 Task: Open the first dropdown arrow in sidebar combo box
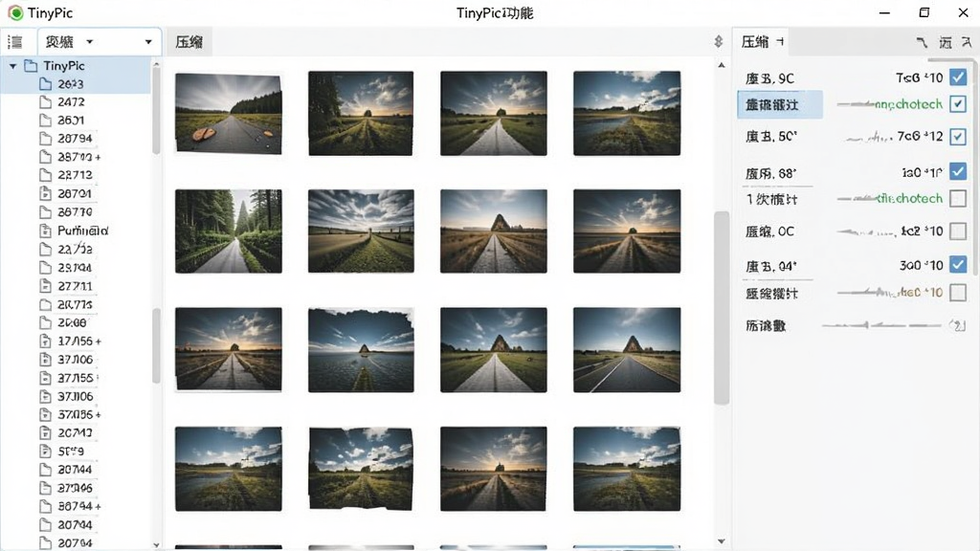89,42
